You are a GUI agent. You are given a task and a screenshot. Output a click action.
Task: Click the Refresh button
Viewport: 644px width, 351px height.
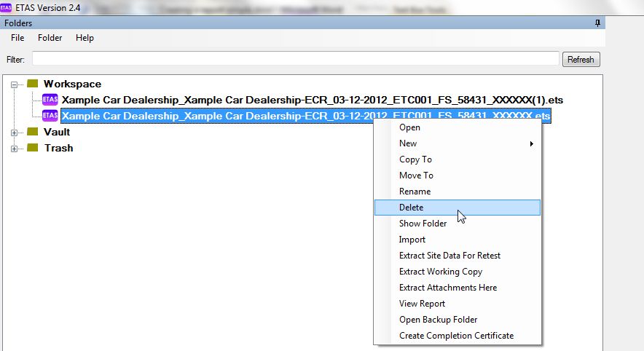click(x=581, y=60)
